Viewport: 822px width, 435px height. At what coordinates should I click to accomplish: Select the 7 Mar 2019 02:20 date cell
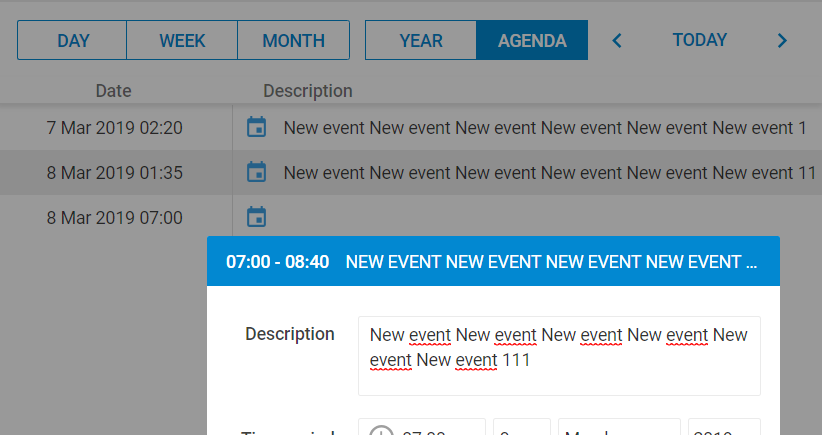click(x=115, y=128)
